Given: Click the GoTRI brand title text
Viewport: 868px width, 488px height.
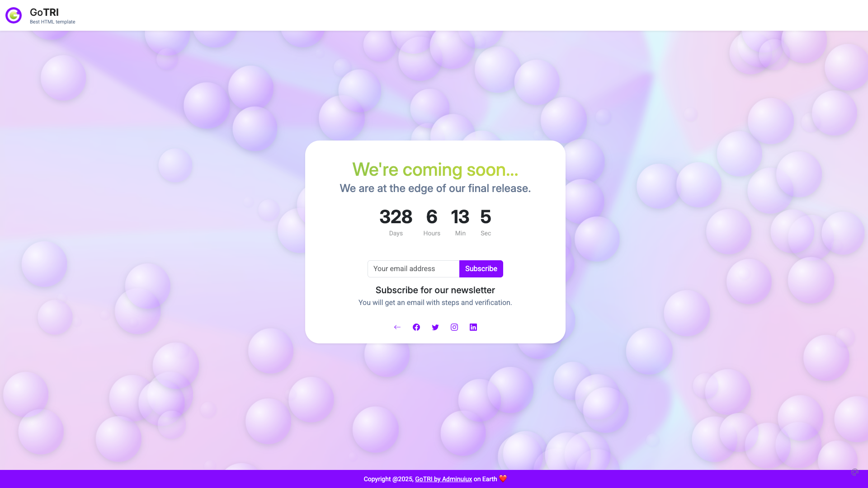Looking at the screenshot, I should [44, 12].
